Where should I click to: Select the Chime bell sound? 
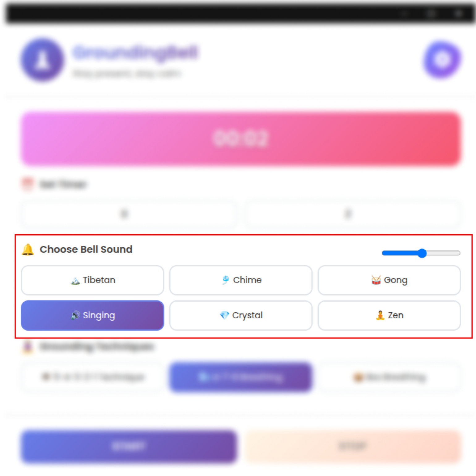coord(241,280)
